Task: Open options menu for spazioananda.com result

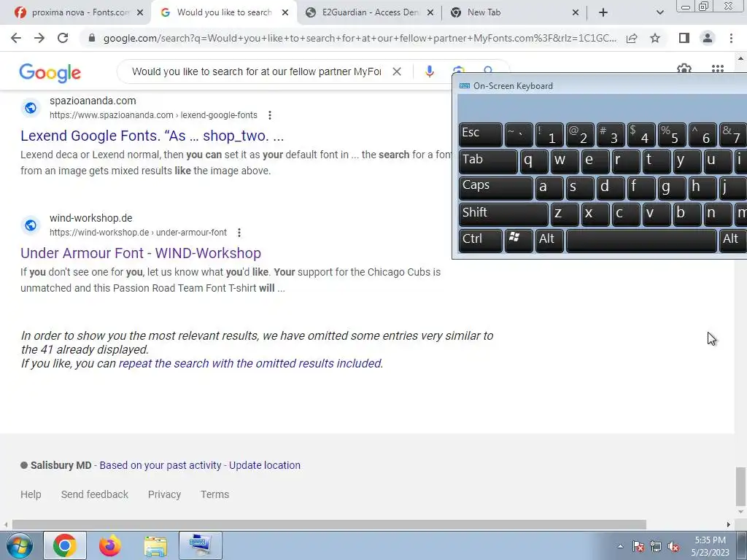Action: [270, 115]
